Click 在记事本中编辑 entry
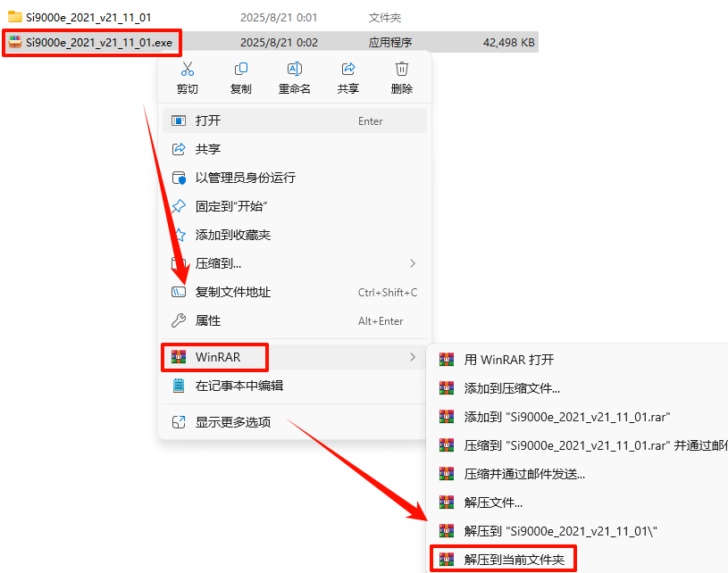This screenshot has height=573, width=728. (x=295, y=386)
